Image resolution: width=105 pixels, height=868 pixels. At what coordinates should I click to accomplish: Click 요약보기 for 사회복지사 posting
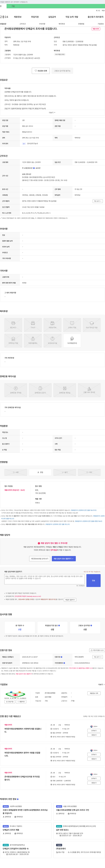[x=94, y=731]
